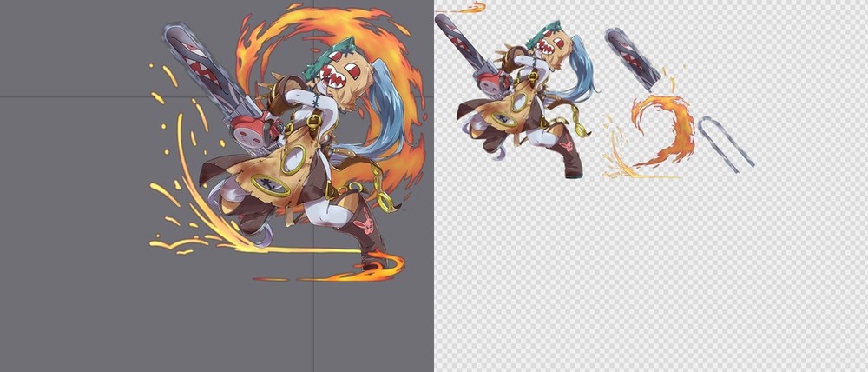Image resolution: width=868 pixels, height=372 pixels.
Task: Select the orange flame swirl sprite in the atlas
Action: pos(664,130)
